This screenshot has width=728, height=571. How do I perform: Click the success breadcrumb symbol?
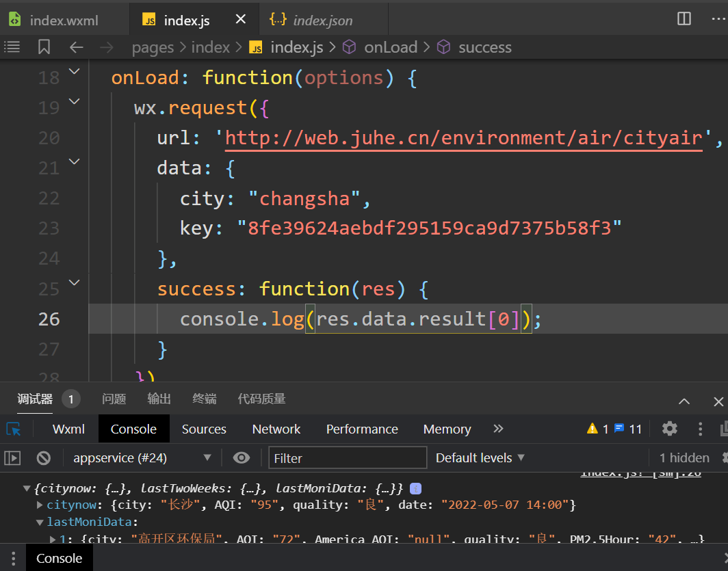point(475,47)
